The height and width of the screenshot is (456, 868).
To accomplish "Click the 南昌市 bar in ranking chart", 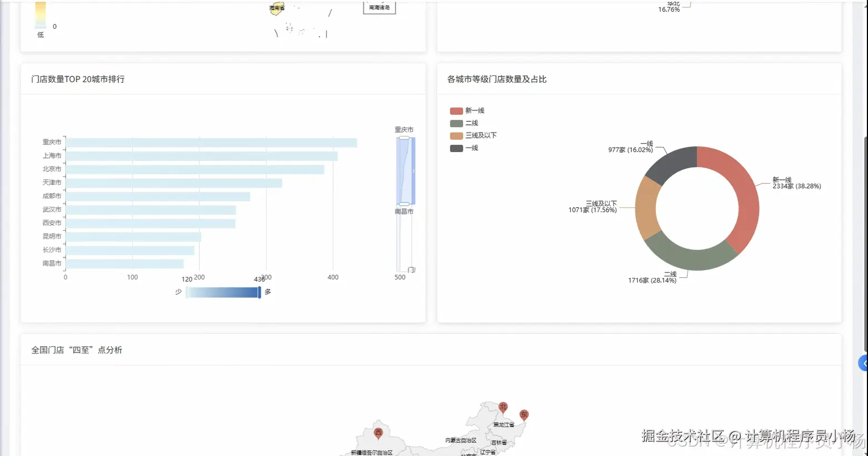I will 124,264.
